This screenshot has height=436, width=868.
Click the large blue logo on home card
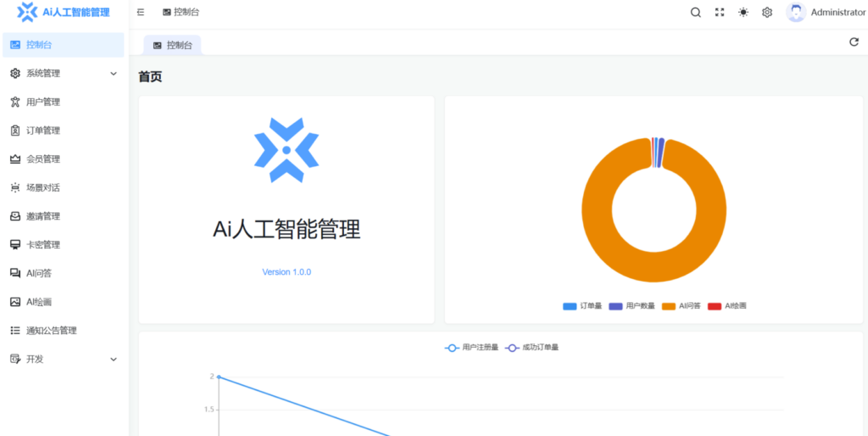pyautogui.click(x=287, y=150)
